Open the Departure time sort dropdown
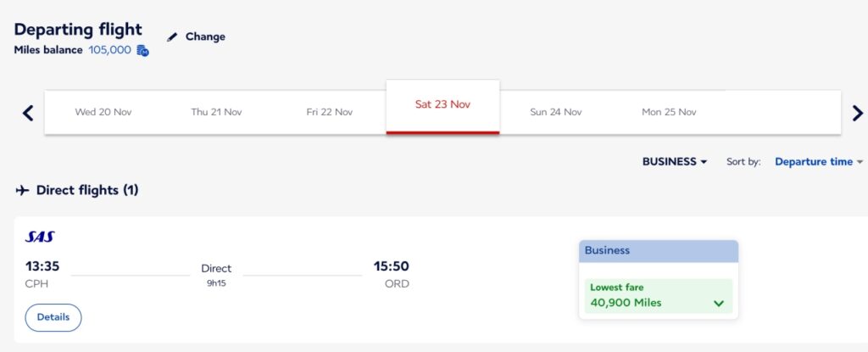Screen dimensions: 868x352 pos(819,162)
